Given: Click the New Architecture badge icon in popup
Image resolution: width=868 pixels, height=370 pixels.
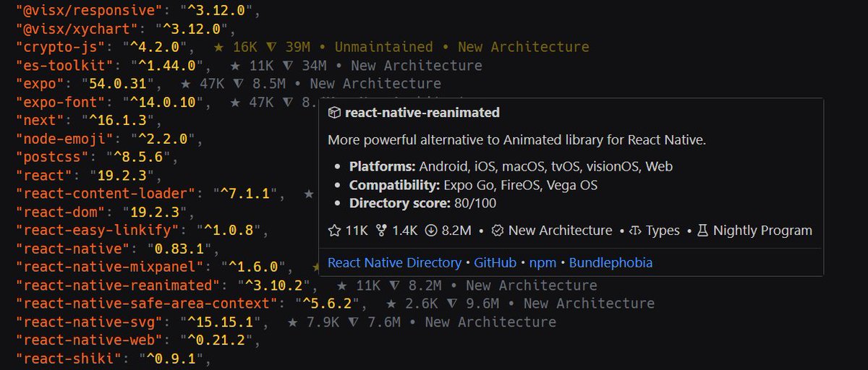Looking at the screenshot, I should [x=498, y=231].
